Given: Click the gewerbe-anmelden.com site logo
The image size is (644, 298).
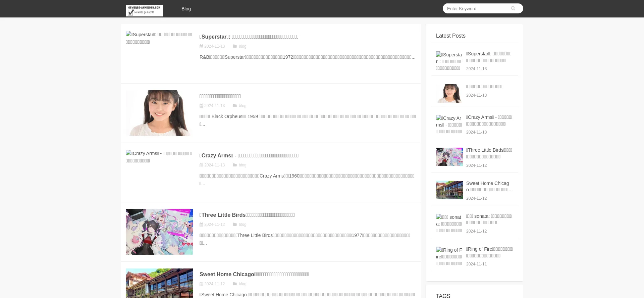Looking at the screenshot, I should click(x=144, y=10).
